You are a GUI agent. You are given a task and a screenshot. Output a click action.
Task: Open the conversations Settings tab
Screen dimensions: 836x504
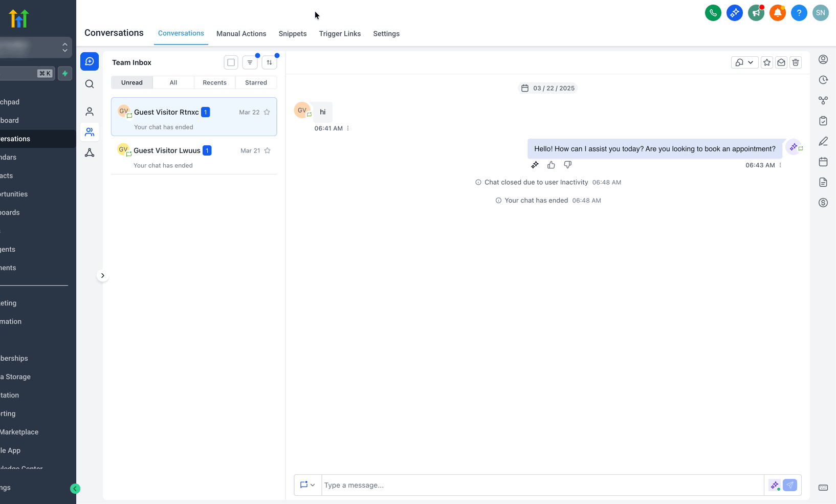[386, 34]
